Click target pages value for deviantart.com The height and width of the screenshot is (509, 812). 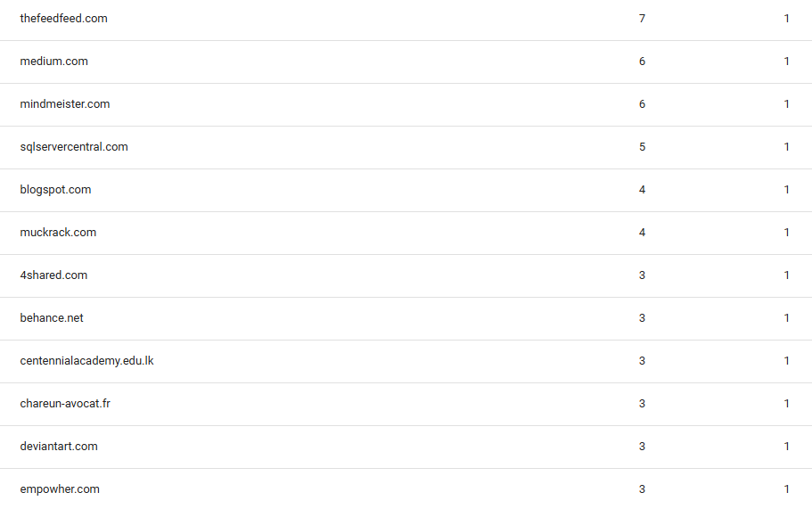[786, 447]
